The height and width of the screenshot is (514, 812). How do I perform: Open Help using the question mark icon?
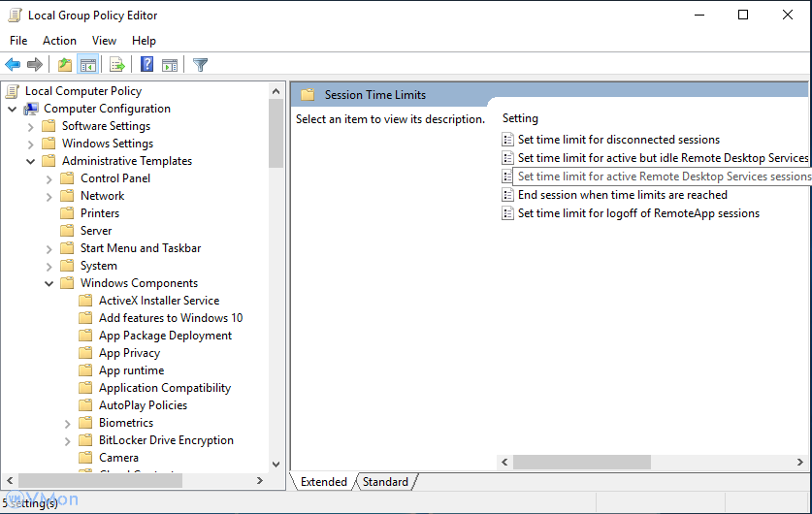[146, 65]
